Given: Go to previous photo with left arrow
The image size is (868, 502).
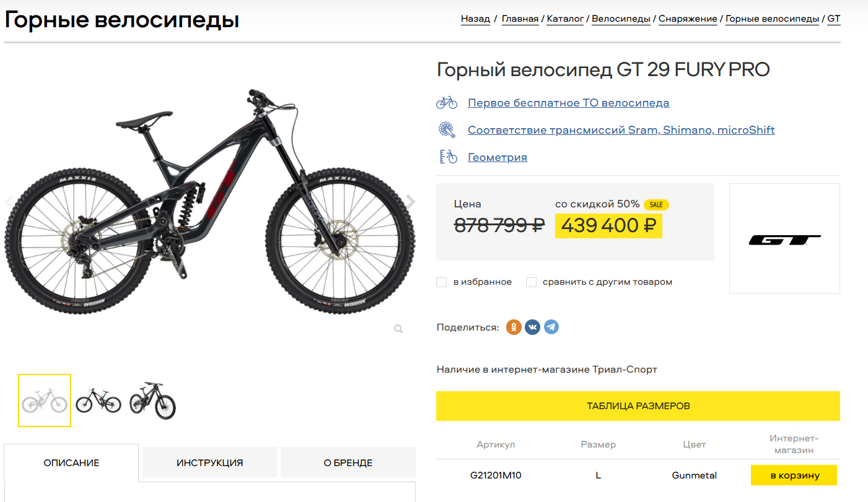Looking at the screenshot, I should tap(9, 201).
